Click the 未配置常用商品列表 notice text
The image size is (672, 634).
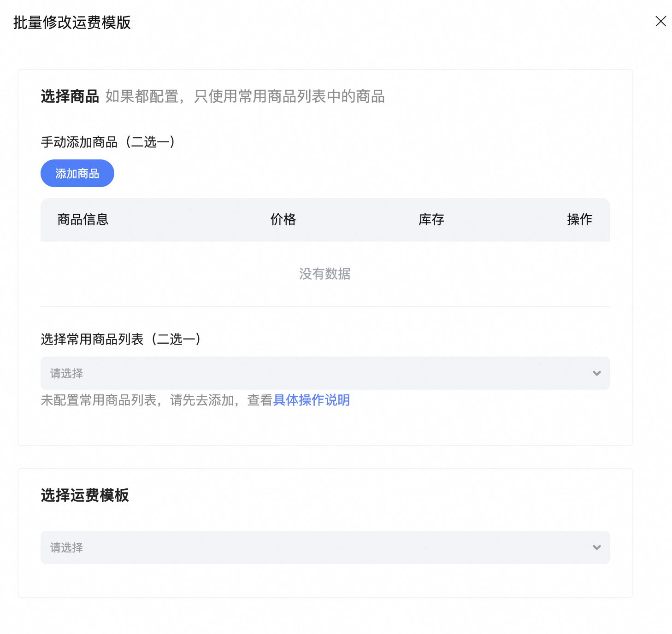click(x=143, y=400)
